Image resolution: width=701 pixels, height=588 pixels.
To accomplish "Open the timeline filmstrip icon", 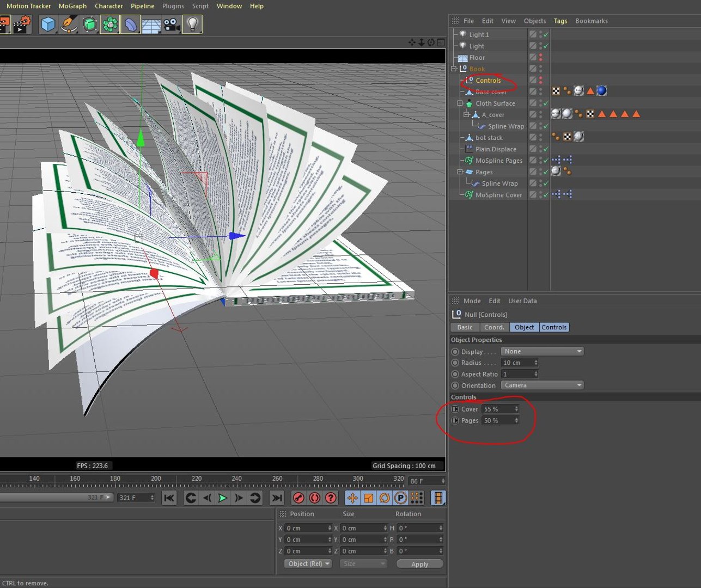I will tap(438, 498).
